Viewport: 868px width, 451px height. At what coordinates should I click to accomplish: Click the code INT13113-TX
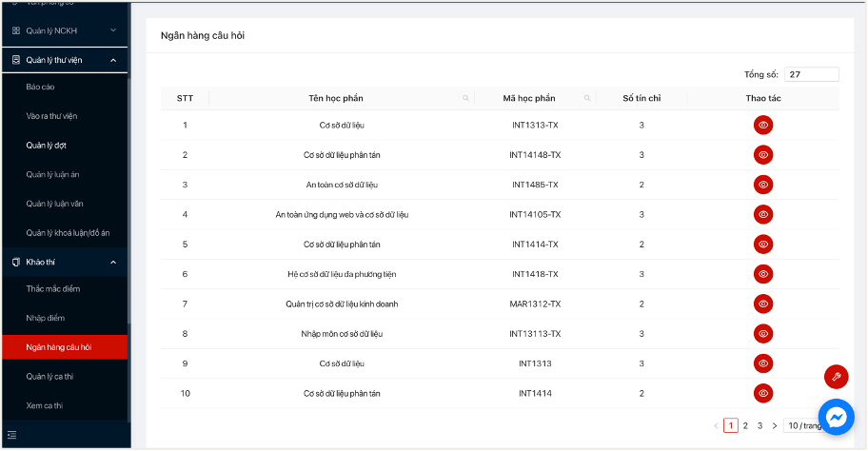tap(535, 334)
